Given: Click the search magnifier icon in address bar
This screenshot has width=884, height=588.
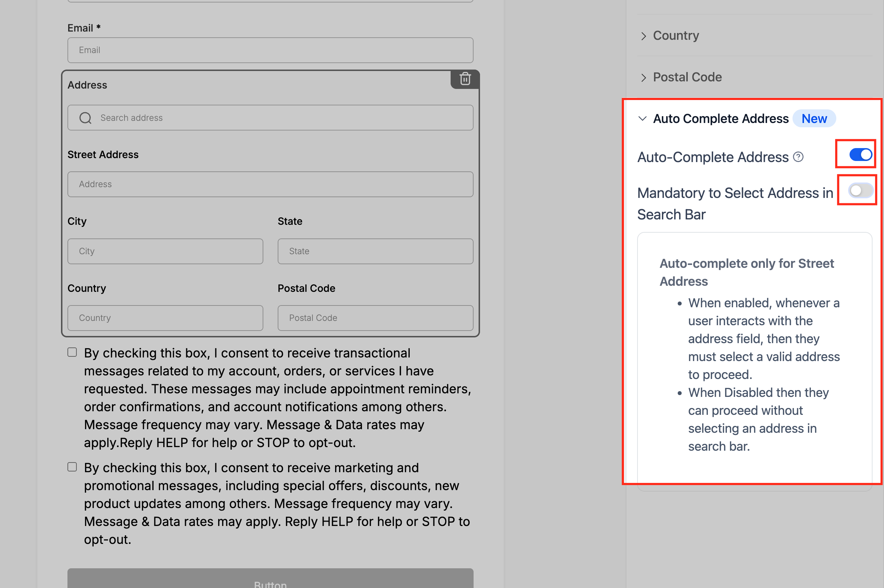Looking at the screenshot, I should (x=85, y=118).
